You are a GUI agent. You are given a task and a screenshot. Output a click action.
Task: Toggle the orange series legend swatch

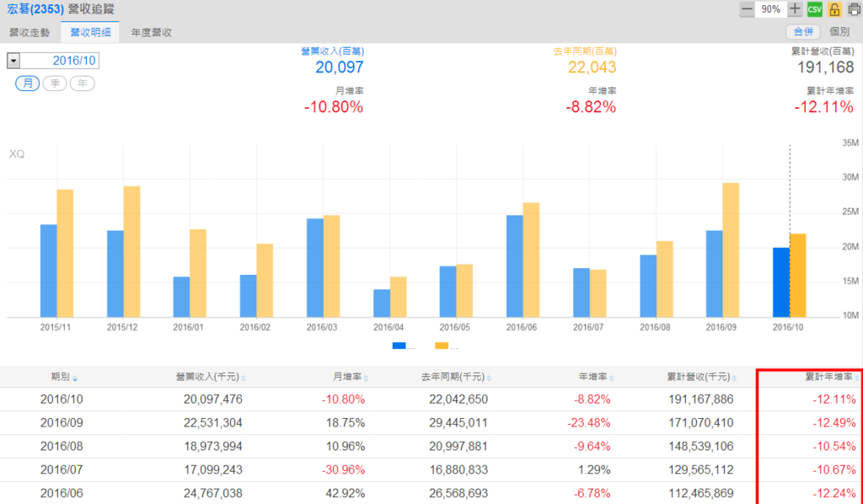pyautogui.click(x=442, y=346)
